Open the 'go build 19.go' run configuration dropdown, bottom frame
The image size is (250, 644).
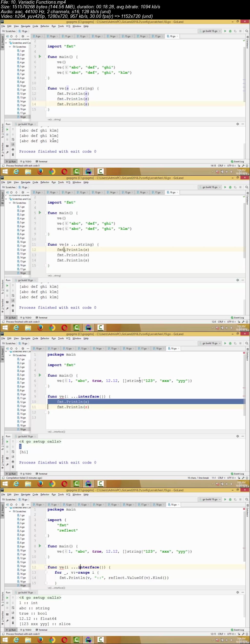[209, 499]
